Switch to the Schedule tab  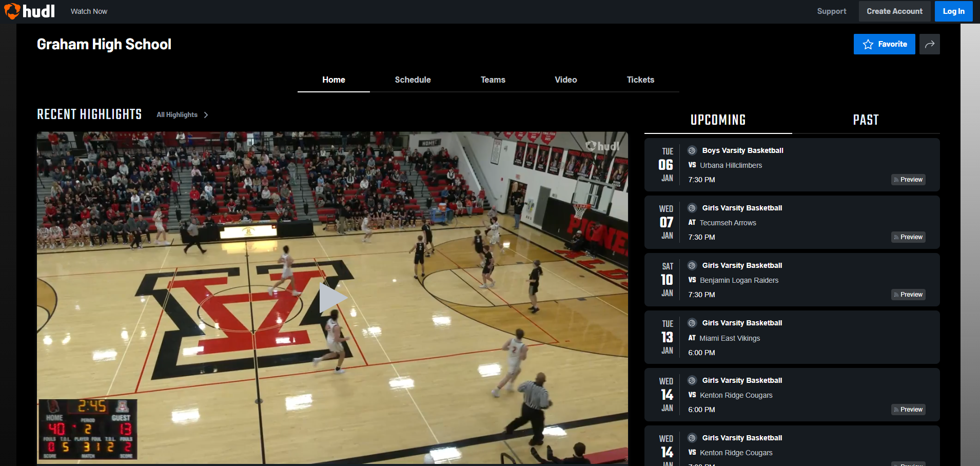point(413,80)
